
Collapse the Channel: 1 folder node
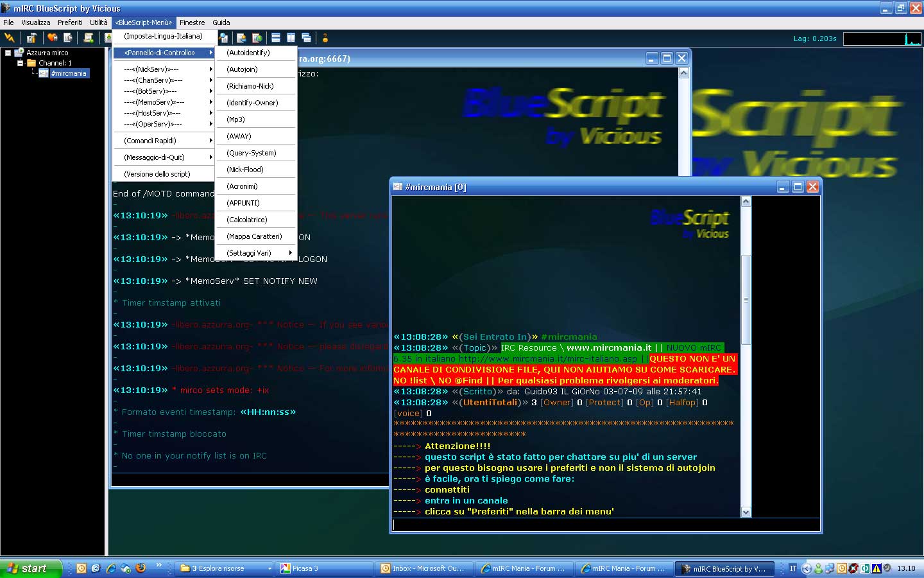coord(20,63)
